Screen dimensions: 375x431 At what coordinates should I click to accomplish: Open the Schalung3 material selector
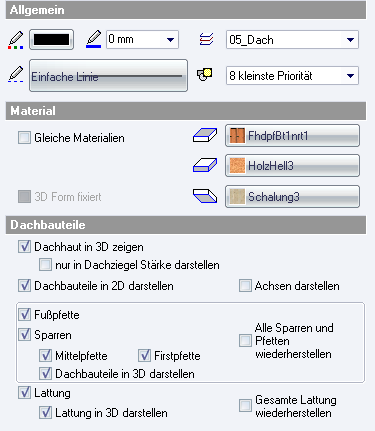click(x=292, y=197)
